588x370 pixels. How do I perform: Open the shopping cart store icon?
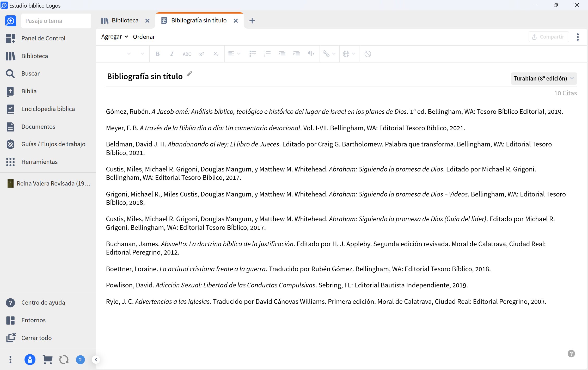pyautogui.click(x=47, y=360)
